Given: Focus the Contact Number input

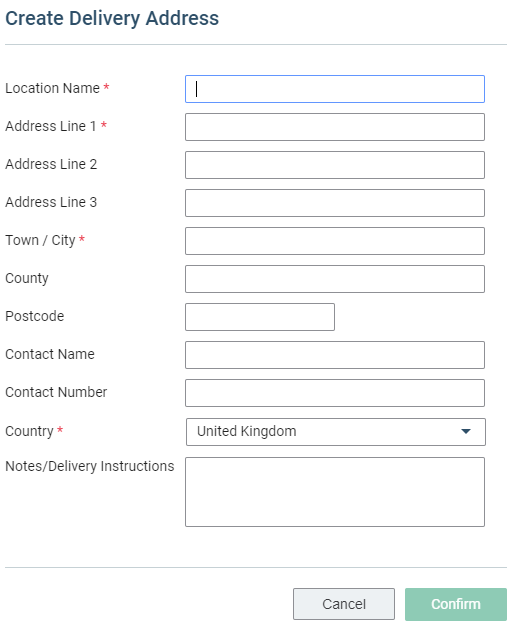Looking at the screenshot, I should pos(335,393).
